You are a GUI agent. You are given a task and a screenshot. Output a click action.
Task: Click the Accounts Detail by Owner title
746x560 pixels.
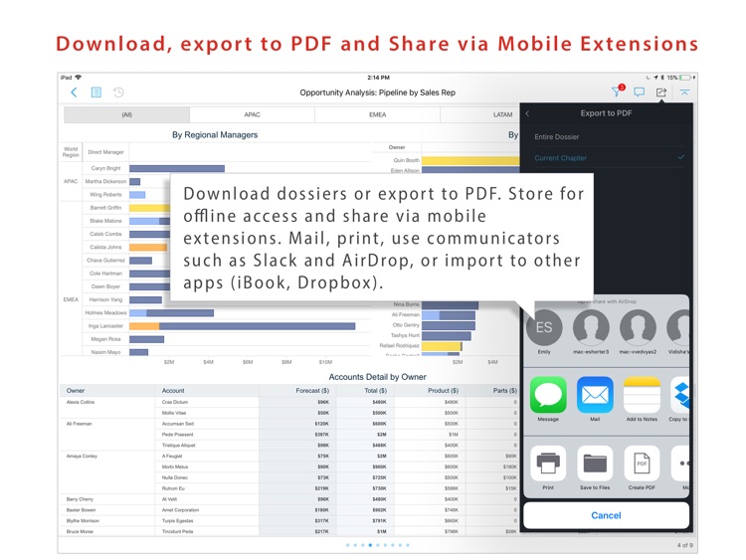[x=377, y=377]
